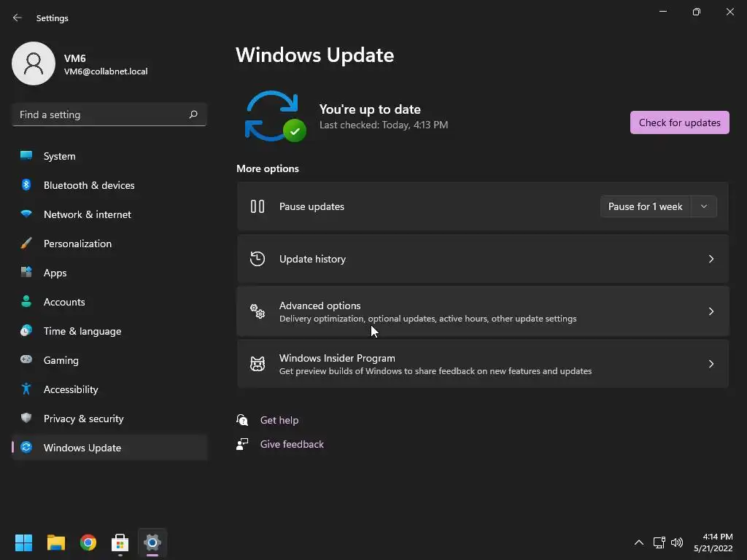747x560 pixels.
Task: Go to Gaming settings
Action: [x=109, y=360]
